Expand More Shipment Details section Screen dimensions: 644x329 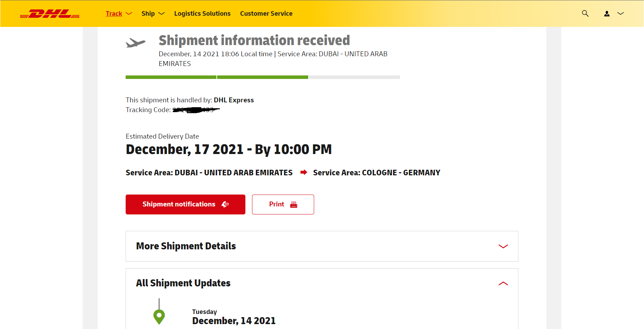click(x=322, y=246)
